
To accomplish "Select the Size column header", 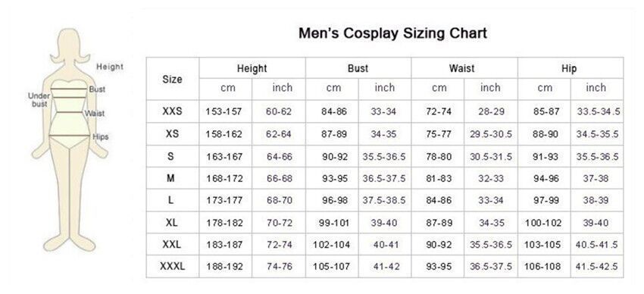I will pos(173,80).
